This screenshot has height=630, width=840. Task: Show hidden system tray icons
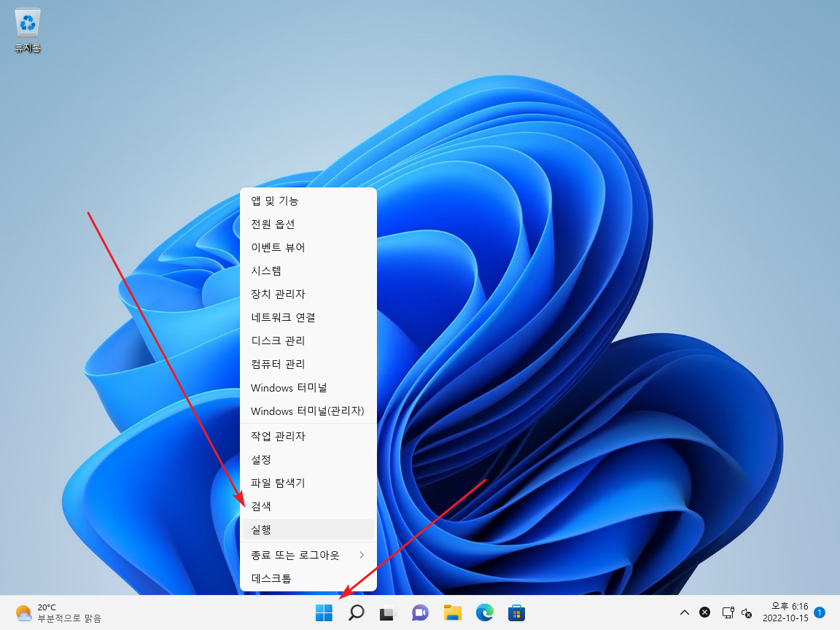pos(685,612)
